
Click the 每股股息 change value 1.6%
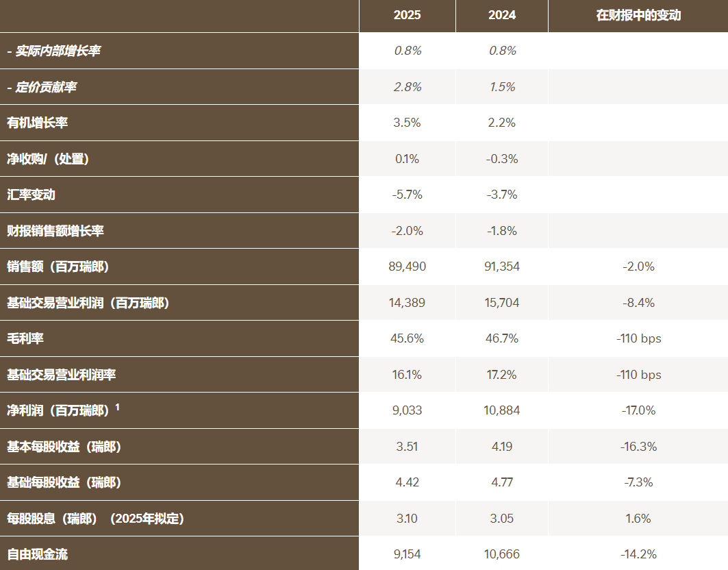point(638,519)
